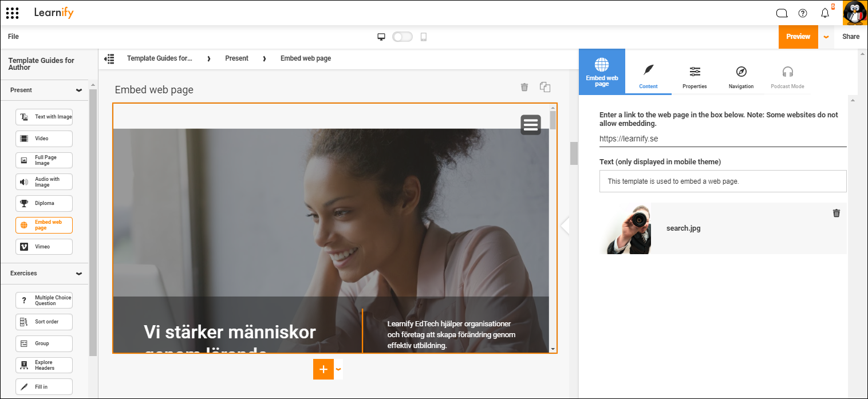
Task: Click the Share button
Action: 851,37
